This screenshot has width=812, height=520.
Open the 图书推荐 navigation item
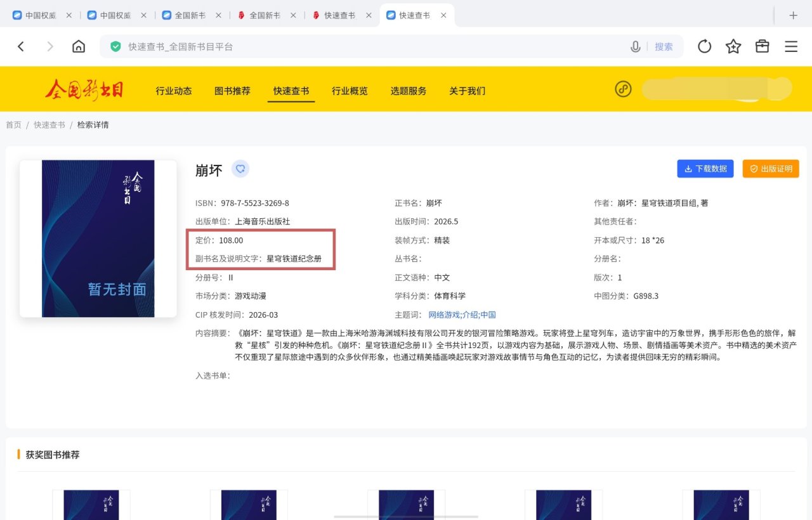click(x=232, y=91)
